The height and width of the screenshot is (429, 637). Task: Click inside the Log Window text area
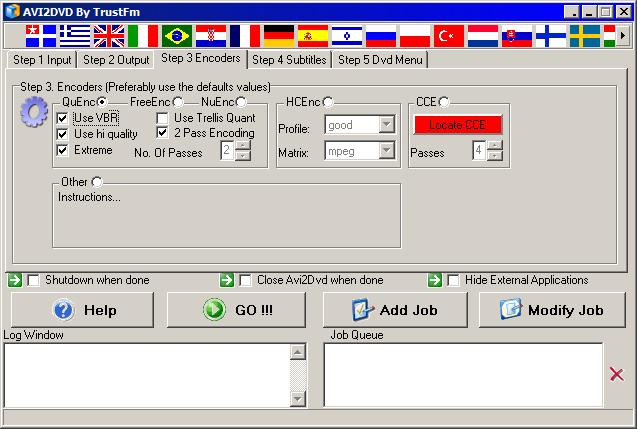(147, 375)
